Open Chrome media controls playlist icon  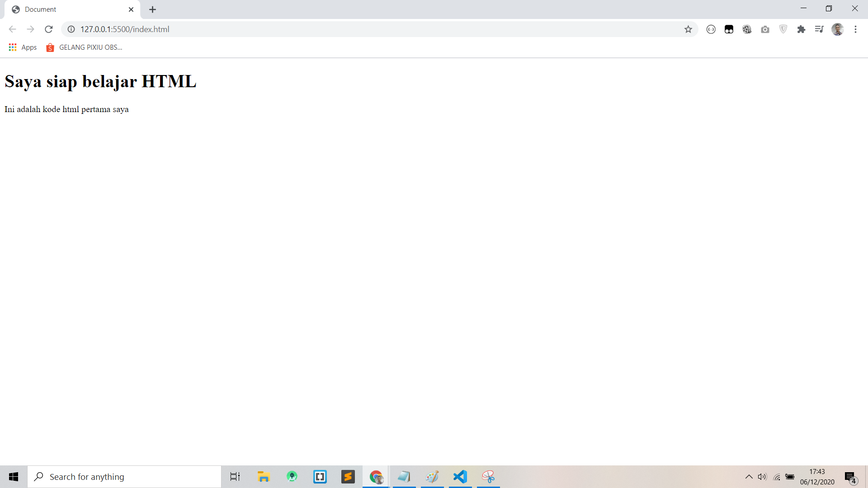click(819, 29)
